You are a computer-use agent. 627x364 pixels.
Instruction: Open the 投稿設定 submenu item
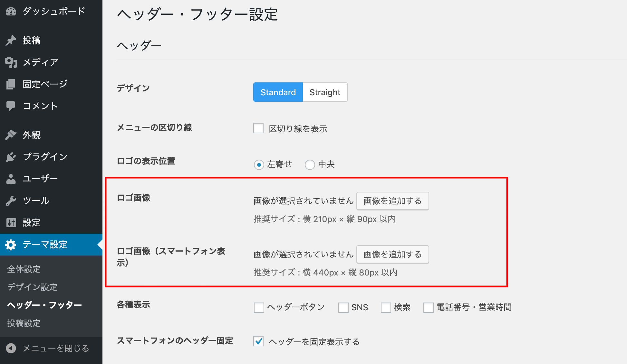24,323
